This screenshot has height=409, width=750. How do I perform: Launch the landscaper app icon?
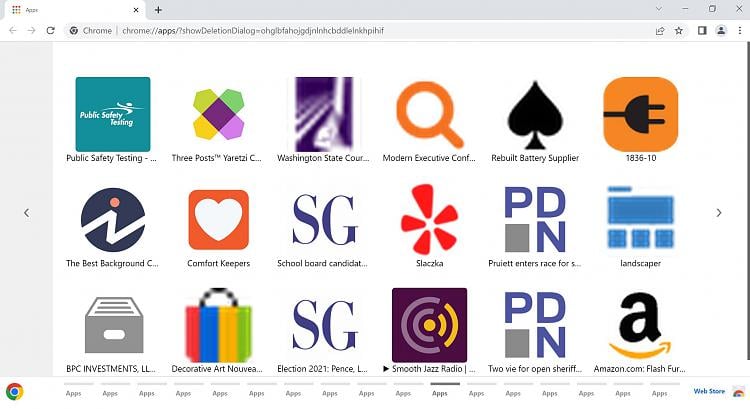pyautogui.click(x=640, y=218)
